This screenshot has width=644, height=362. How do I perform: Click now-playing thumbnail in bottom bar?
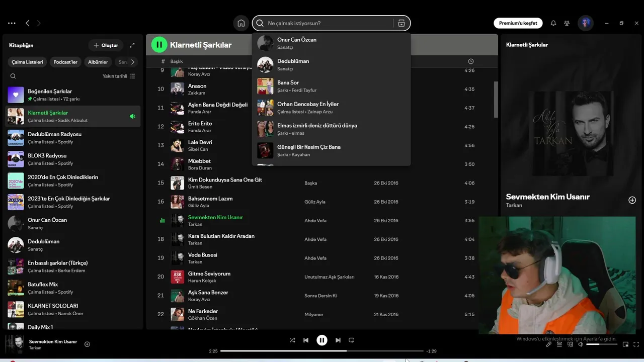tap(15, 344)
